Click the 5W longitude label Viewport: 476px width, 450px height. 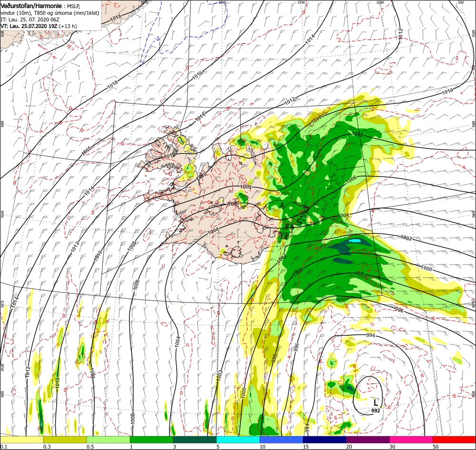pos(461,2)
